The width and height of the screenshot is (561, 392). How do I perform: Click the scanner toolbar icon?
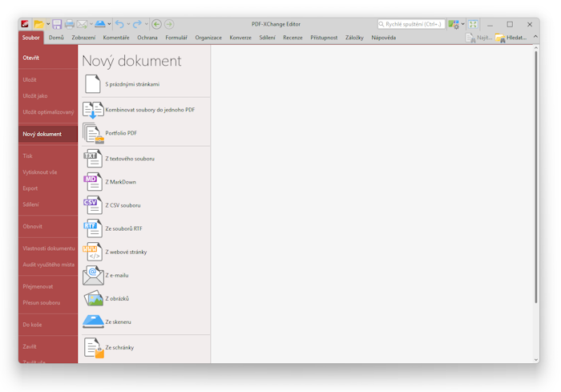pyautogui.click(x=100, y=24)
